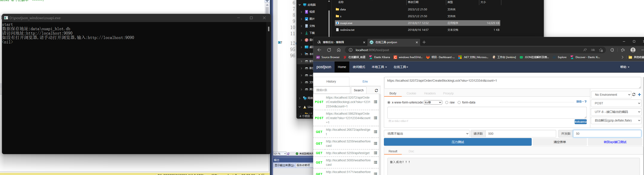This screenshot has height=175, width=644.
Task: Select redmine.txt in Explorer file list
Action: pos(418,30)
